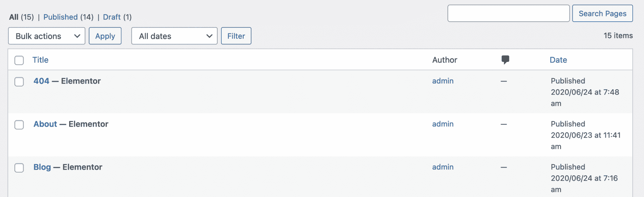Click the comment dash for About page
Screen dimensions: 644x197
tap(504, 124)
